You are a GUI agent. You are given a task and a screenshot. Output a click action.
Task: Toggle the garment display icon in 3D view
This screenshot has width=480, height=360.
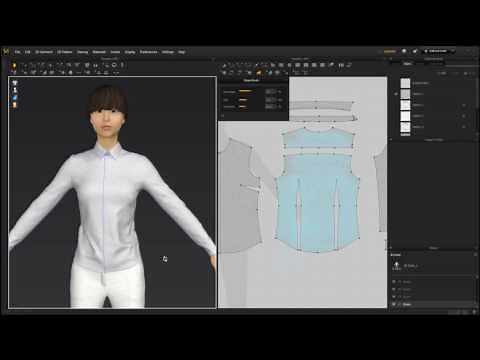click(x=15, y=83)
